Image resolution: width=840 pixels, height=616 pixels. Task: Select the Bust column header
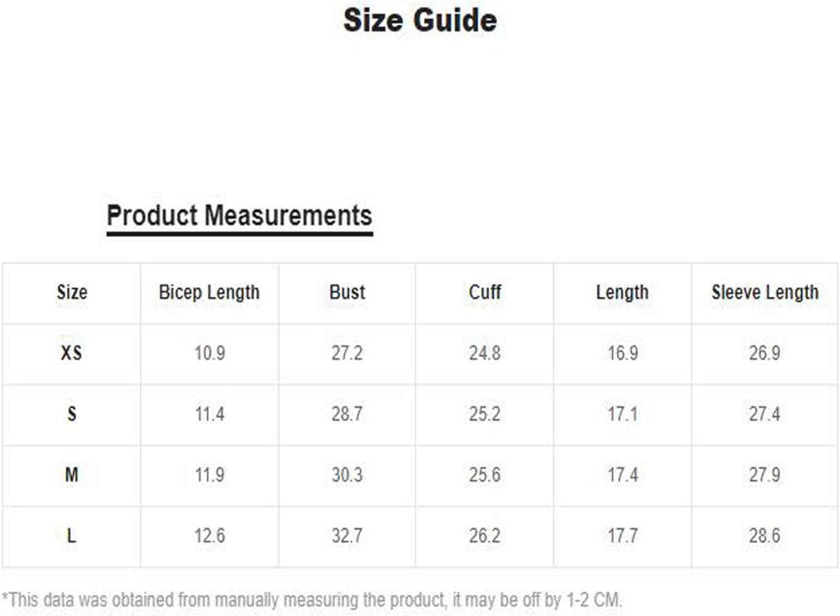[x=347, y=292]
